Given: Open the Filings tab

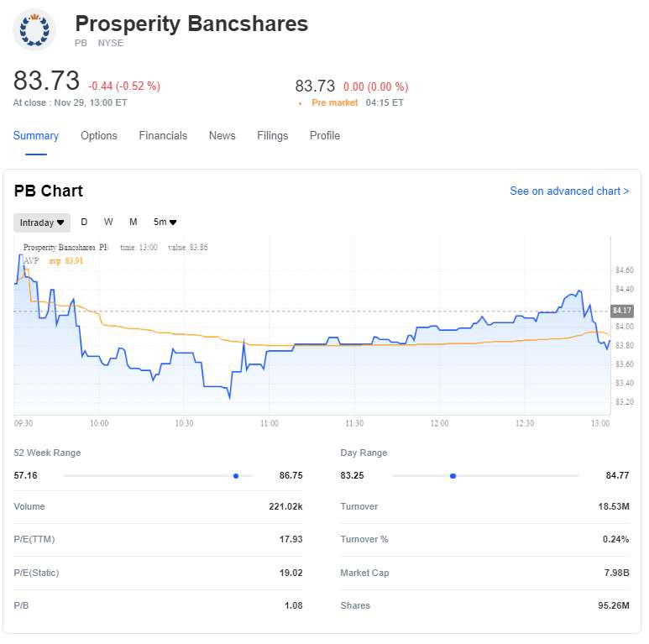Looking at the screenshot, I should (273, 136).
